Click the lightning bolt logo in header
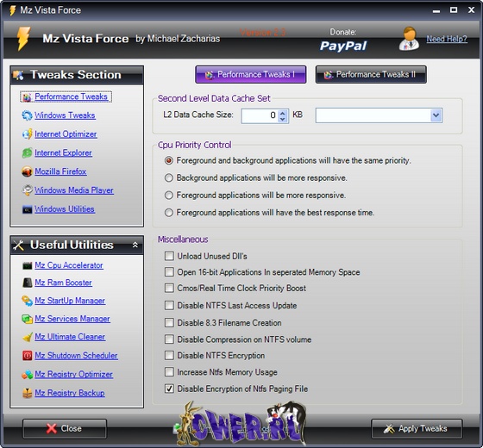Screen dimensions: 483x448 pos(23,39)
